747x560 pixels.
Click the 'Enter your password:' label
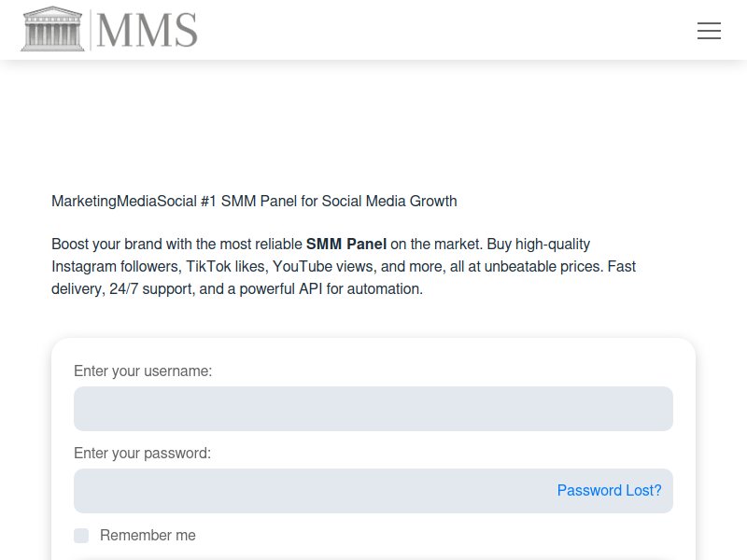point(143,453)
